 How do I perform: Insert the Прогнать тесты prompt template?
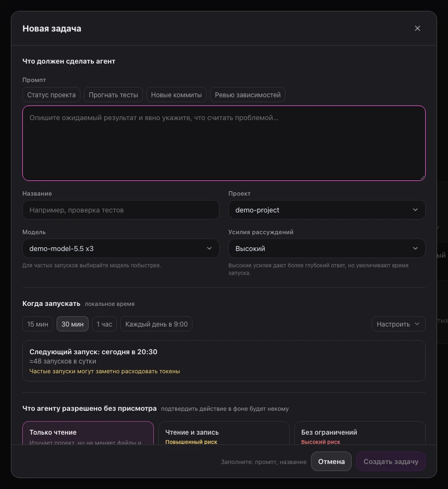coord(113,95)
